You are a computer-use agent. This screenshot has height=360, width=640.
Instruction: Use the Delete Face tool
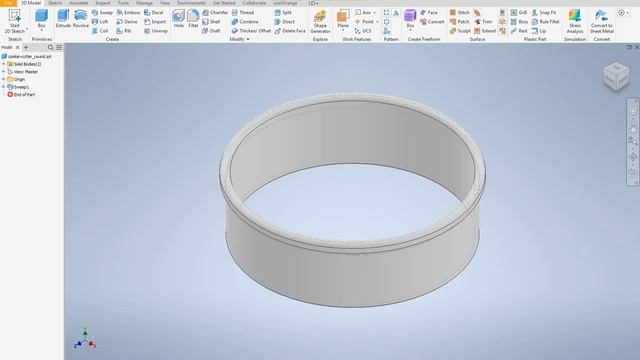[x=290, y=31]
